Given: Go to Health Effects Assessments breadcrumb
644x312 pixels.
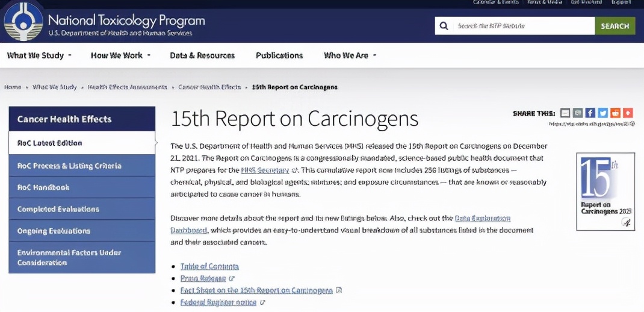Looking at the screenshot, I should (128, 87).
